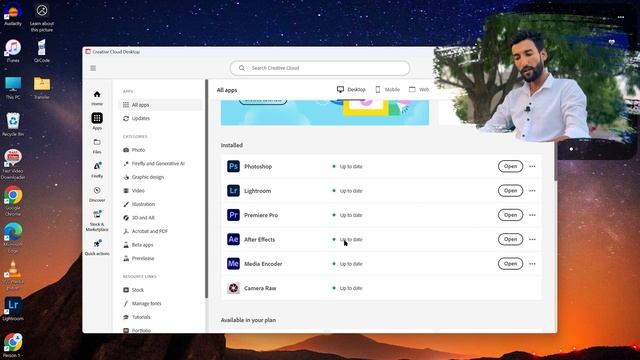Open QrCode desktop shortcut
640x360 pixels.
click(42, 51)
